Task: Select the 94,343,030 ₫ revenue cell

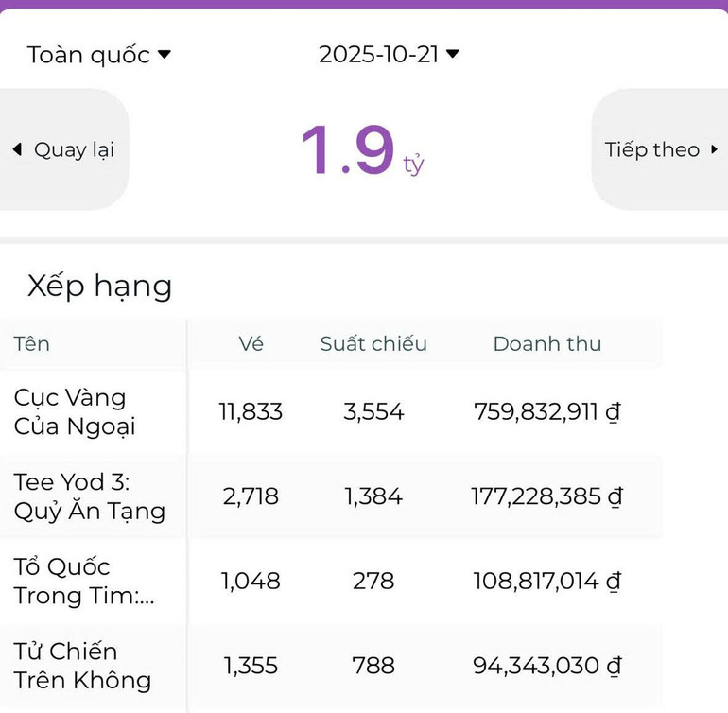Action: 546,666
